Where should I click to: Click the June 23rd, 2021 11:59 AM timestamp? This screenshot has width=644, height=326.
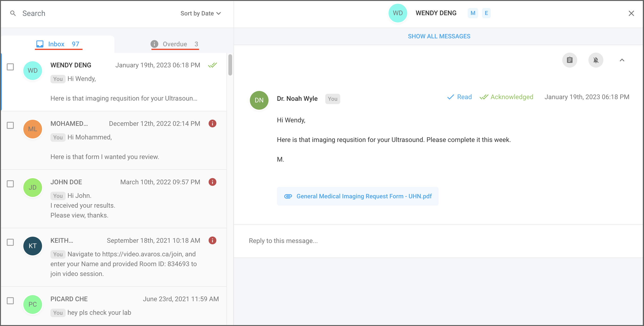point(181,299)
